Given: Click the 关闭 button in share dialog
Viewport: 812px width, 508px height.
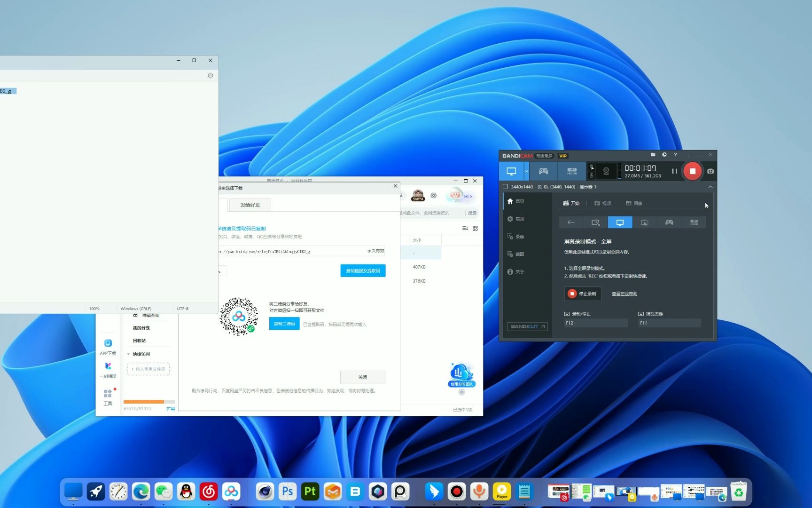Looking at the screenshot, I should 363,377.
